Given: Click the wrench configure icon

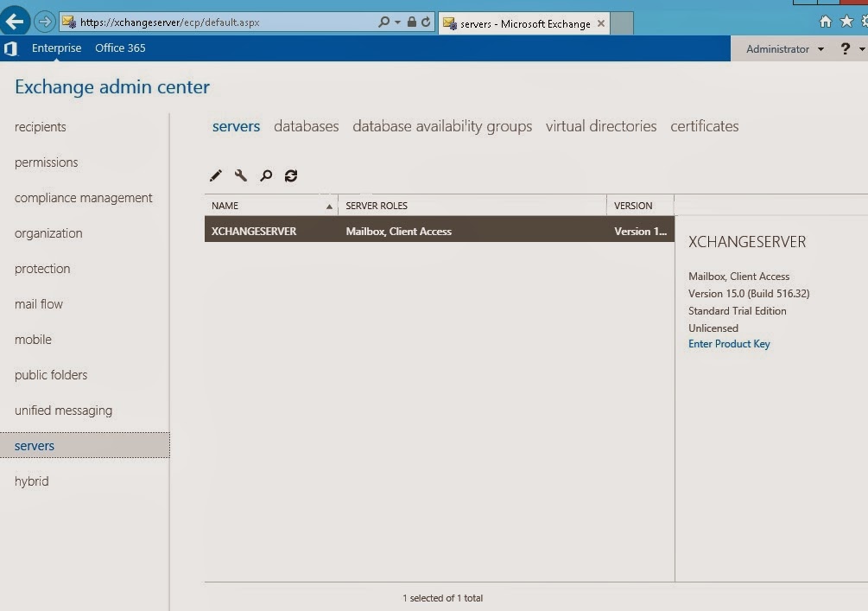Looking at the screenshot, I should point(241,175).
